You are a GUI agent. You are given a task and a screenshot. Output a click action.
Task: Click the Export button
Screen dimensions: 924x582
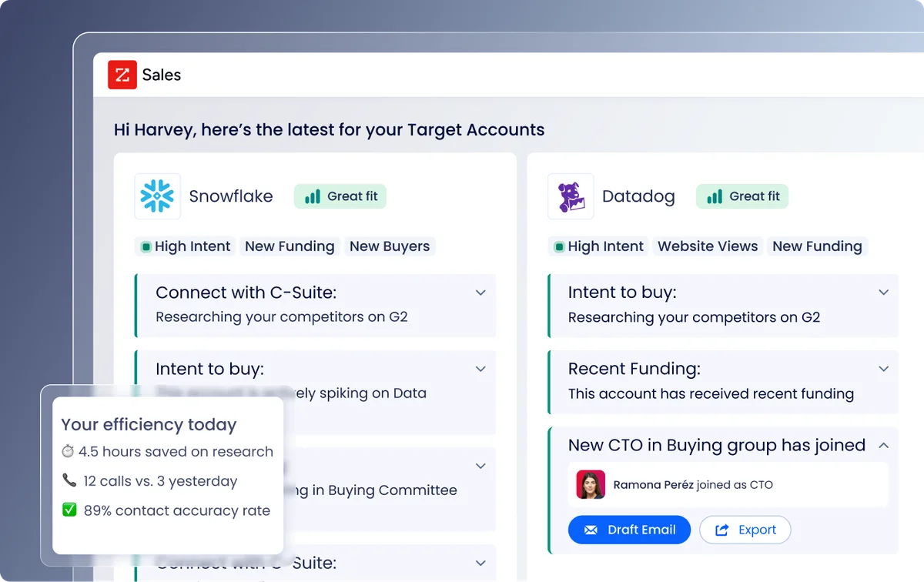click(x=745, y=530)
